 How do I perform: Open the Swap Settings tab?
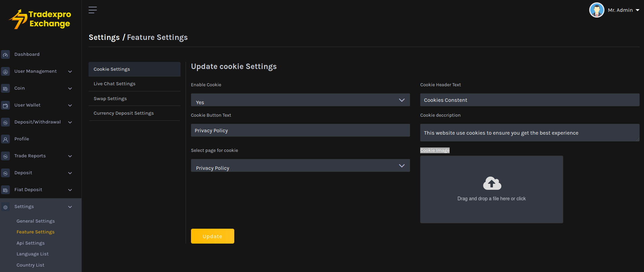tap(110, 99)
